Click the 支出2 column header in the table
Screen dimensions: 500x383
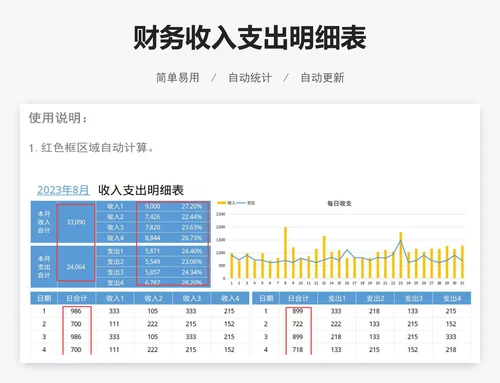(x=375, y=298)
